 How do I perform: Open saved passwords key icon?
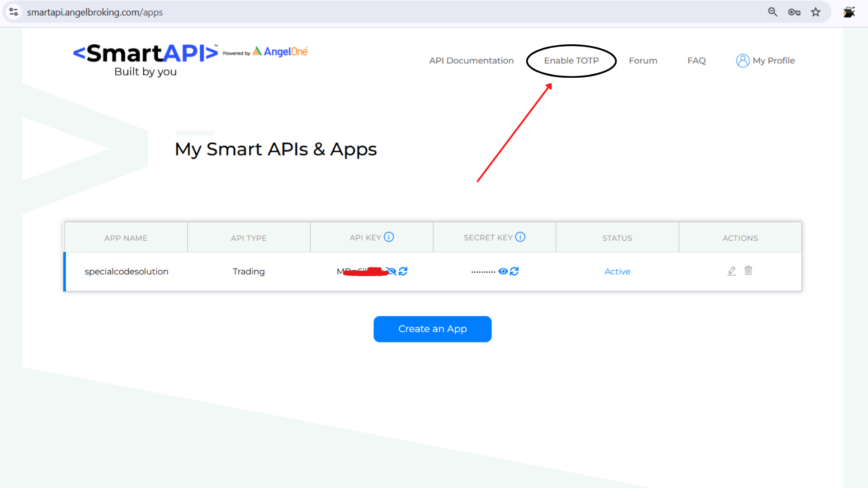tap(794, 12)
